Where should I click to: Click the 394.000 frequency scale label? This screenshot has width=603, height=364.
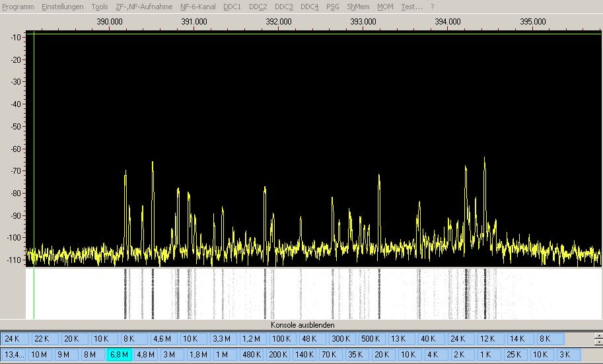[448, 22]
